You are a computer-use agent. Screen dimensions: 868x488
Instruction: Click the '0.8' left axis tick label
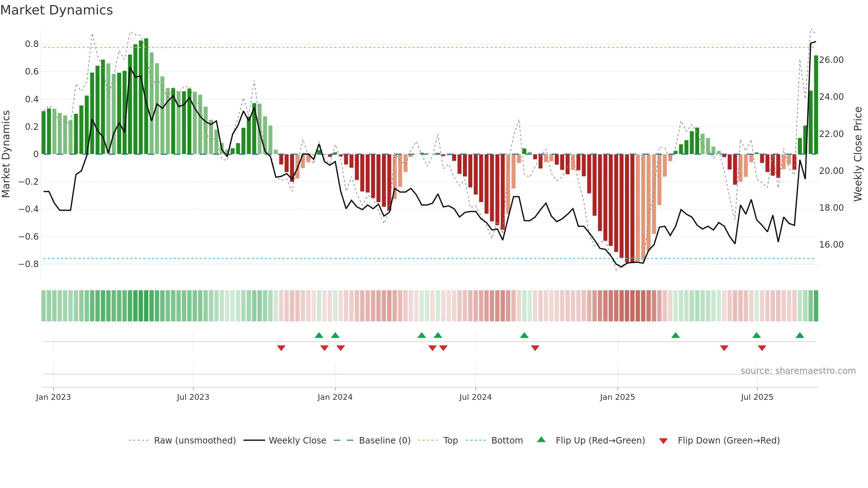pos(32,44)
